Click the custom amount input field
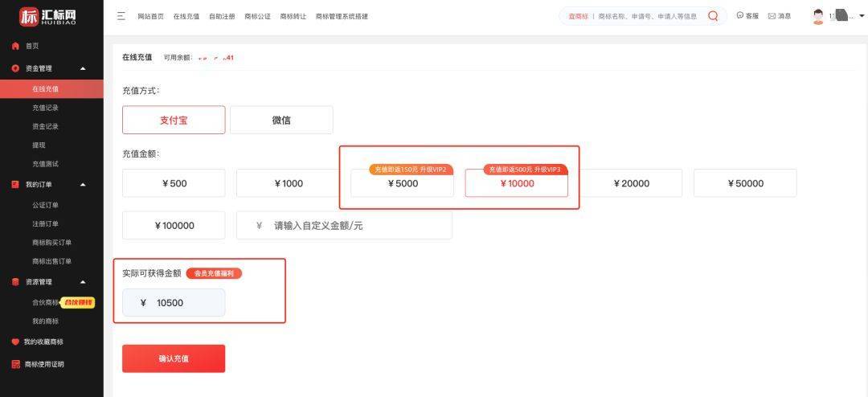This screenshot has height=397, width=868. point(344,225)
